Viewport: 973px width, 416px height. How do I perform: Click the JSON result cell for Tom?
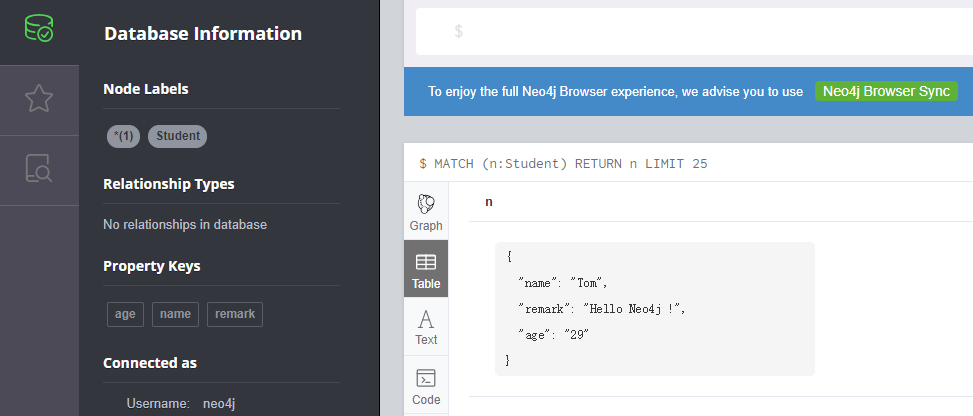(x=654, y=308)
